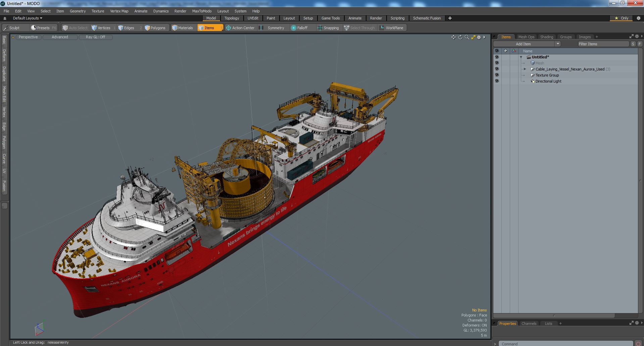The width and height of the screenshot is (644, 346).
Task: Open the layout settings gear at top right
Action: (x=638, y=18)
